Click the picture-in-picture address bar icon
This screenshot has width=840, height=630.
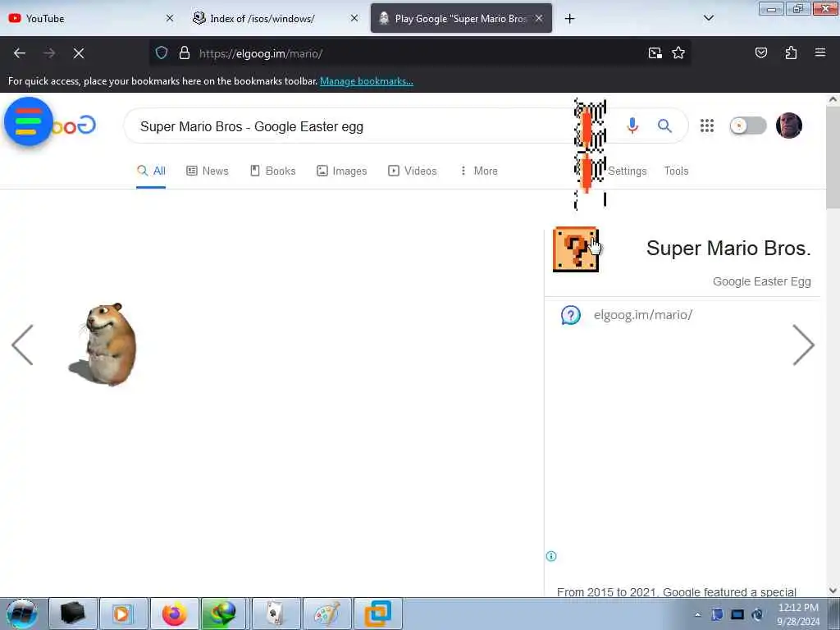pyautogui.click(x=655, y=53)
